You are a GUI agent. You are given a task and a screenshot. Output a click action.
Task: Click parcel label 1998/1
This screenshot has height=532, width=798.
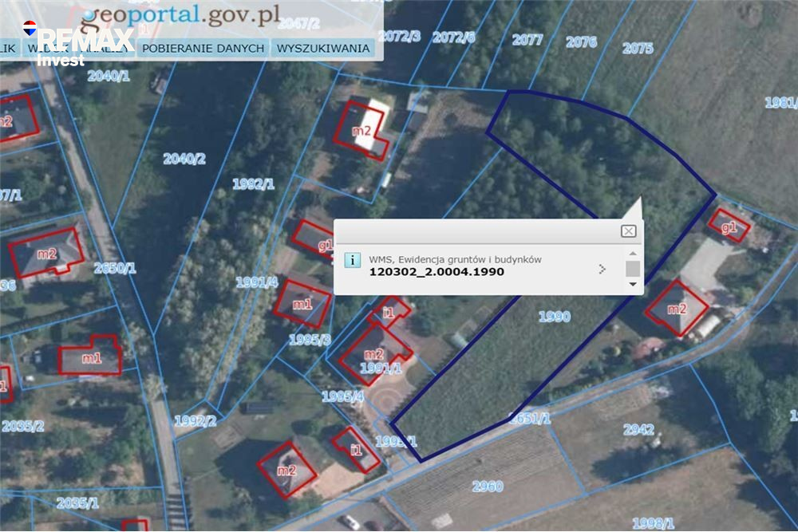pos(654,523)
